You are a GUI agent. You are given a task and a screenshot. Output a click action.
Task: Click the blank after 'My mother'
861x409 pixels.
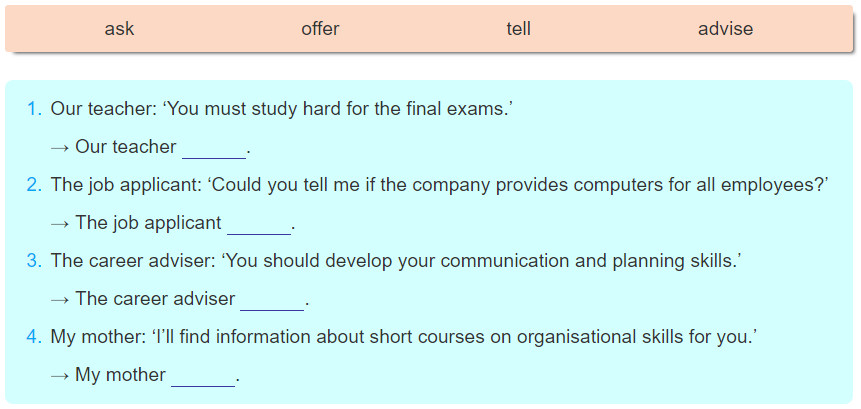tap(203, 376)
